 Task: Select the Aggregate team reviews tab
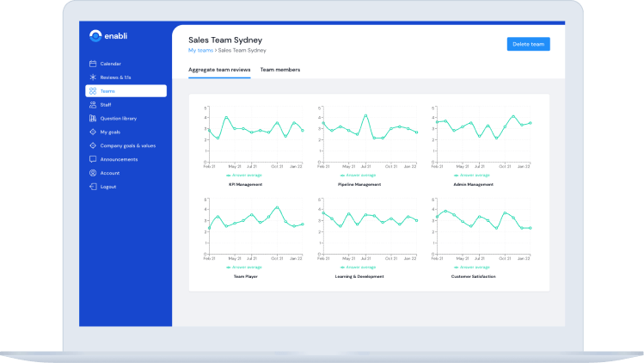(x=219, y=70)
